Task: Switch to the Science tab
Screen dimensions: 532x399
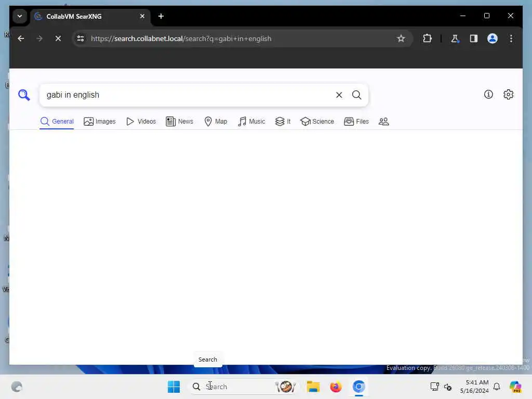Action: pyautogui.click(x=317, y=122)
